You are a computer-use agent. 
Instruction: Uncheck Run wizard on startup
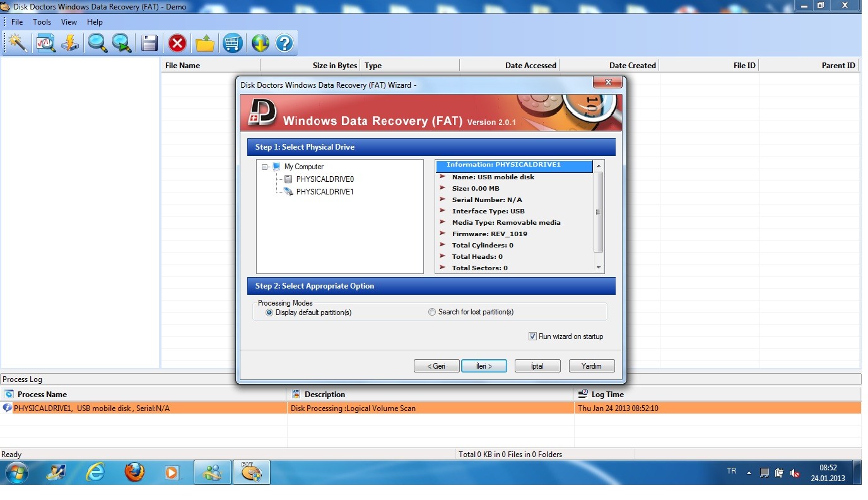(532, 336)
